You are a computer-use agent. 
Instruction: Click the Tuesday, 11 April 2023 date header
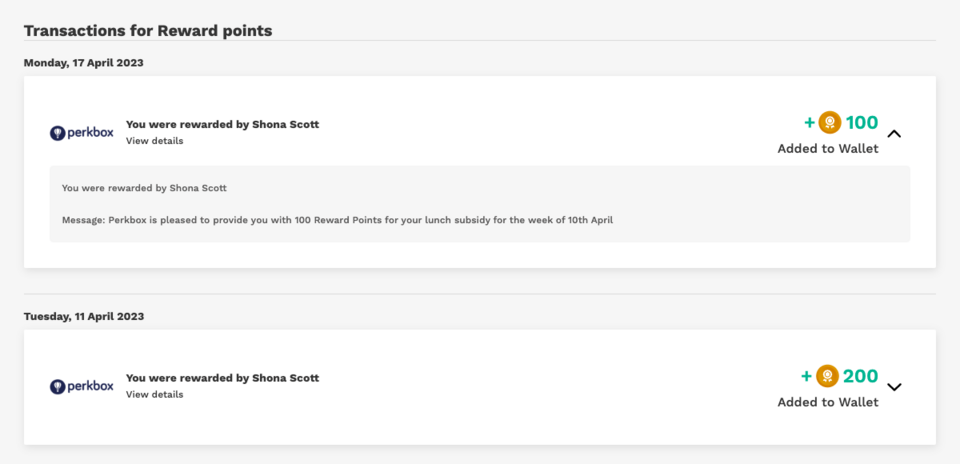(84, 316)
